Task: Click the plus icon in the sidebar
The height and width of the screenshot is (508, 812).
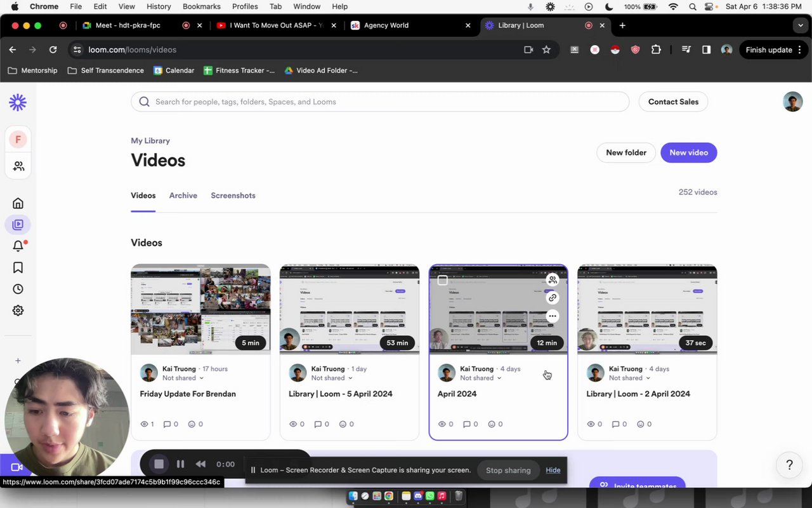Action: (x=18, y=361)
